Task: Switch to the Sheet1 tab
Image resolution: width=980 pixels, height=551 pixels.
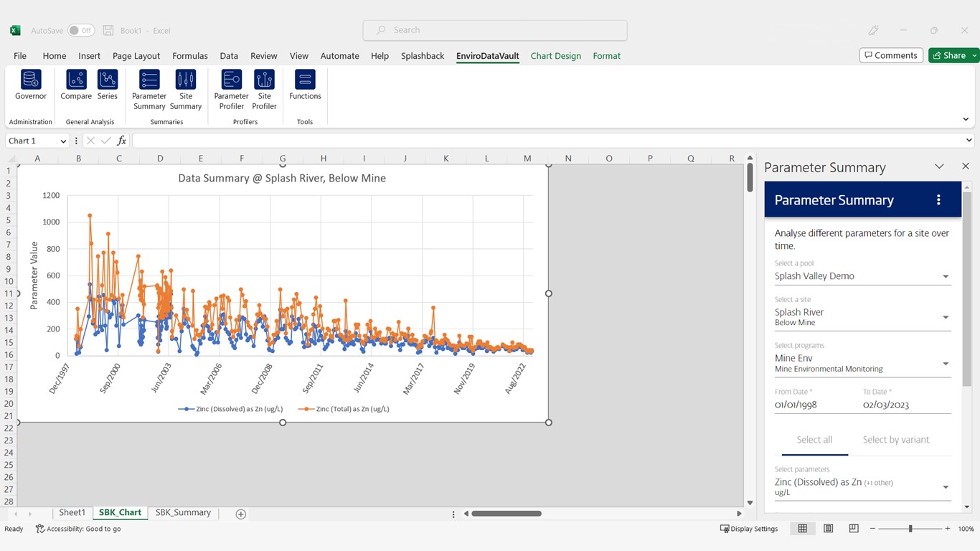Action: (x=72, y=513)
